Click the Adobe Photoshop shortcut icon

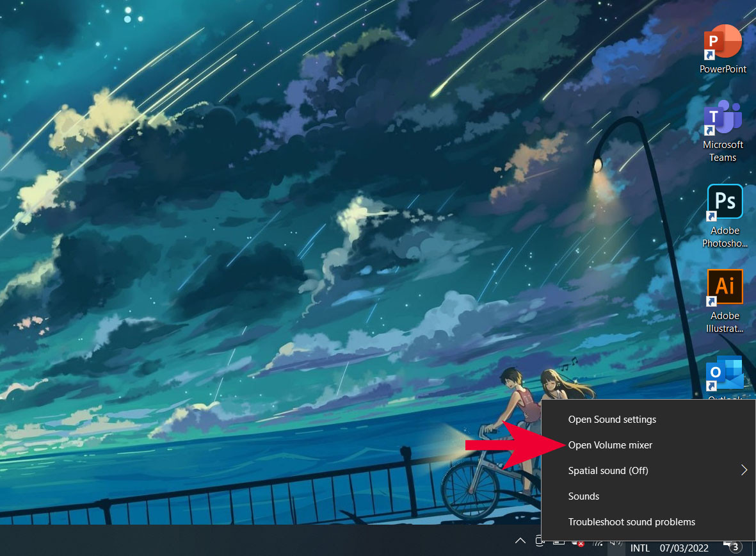tap(725, 202)
